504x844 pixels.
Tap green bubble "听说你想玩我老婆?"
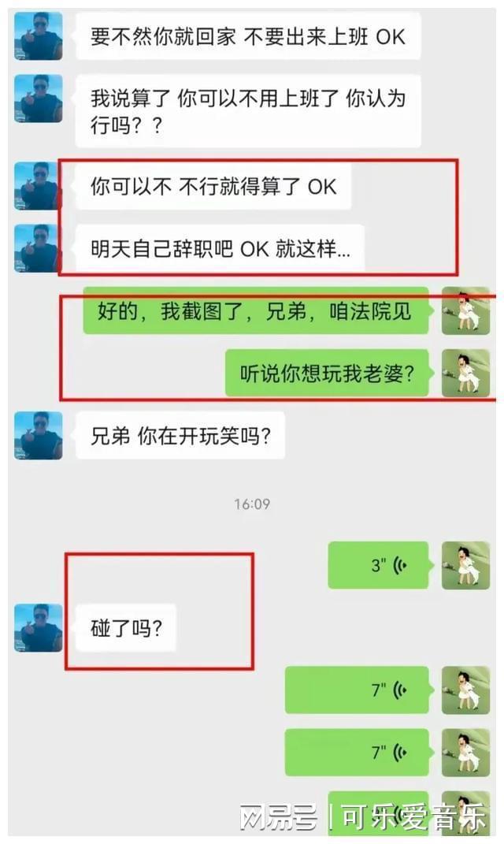click(x=327, y=373)
